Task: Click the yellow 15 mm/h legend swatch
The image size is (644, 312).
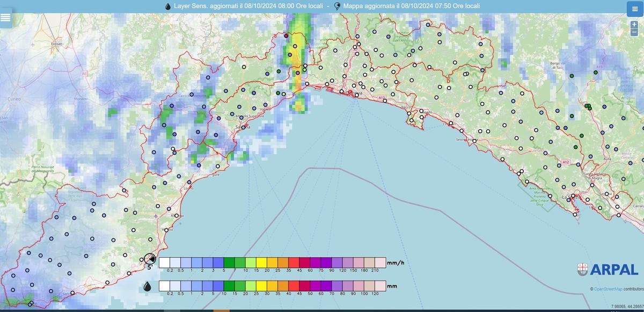Action: tap(261, 262)
